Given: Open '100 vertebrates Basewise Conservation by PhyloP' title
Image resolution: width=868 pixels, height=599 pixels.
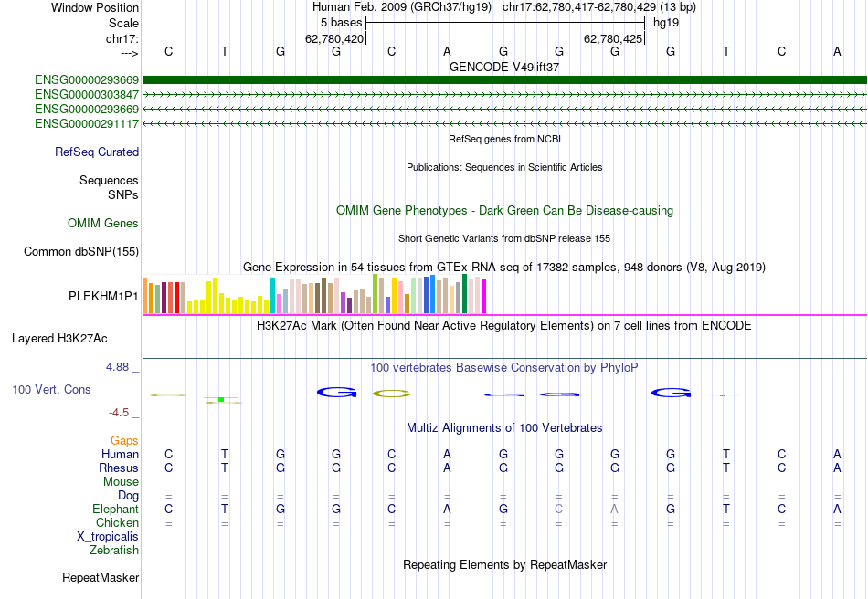Looking at the screenshot, I should 504,368.
